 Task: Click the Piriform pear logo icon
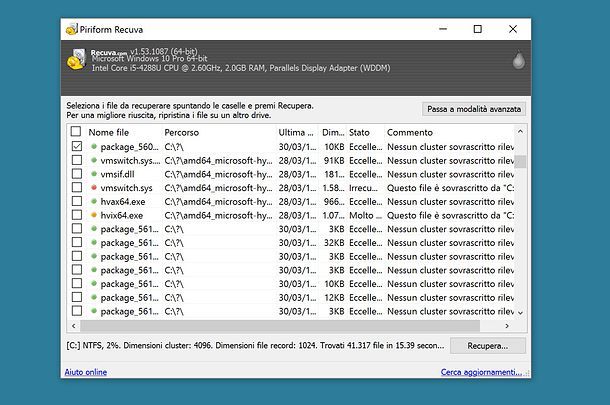(x=518, y=60)
